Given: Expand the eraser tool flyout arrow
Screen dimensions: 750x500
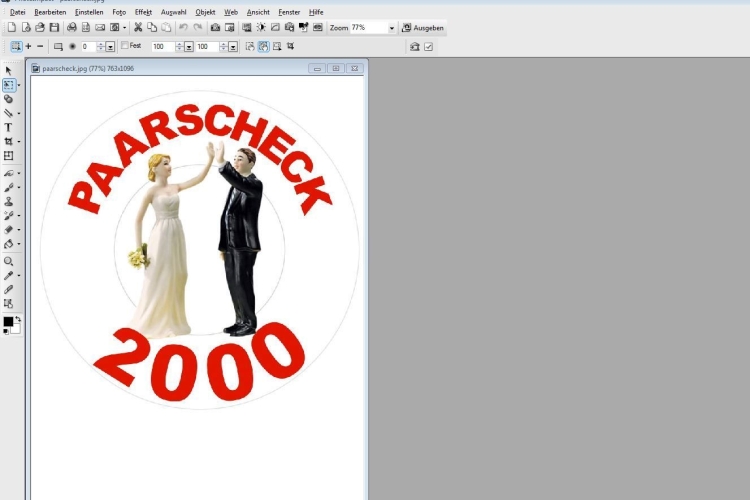Looking at the screenshot, I should (19, 230).
